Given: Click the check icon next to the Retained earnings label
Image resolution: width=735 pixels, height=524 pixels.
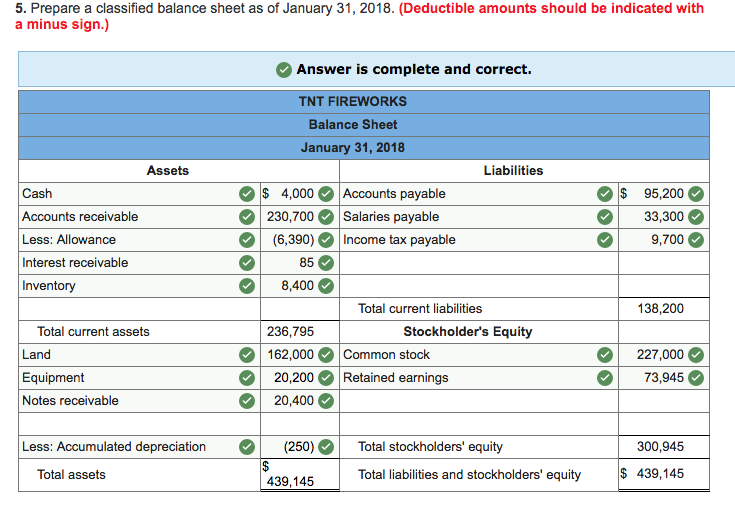Looking at the screenshot, I should [605, 378].
